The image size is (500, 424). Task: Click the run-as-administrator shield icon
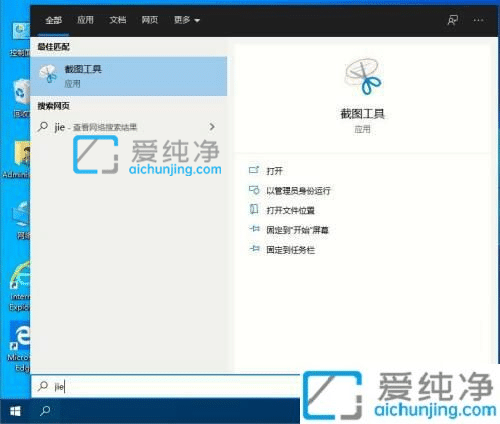click(254, 190)
